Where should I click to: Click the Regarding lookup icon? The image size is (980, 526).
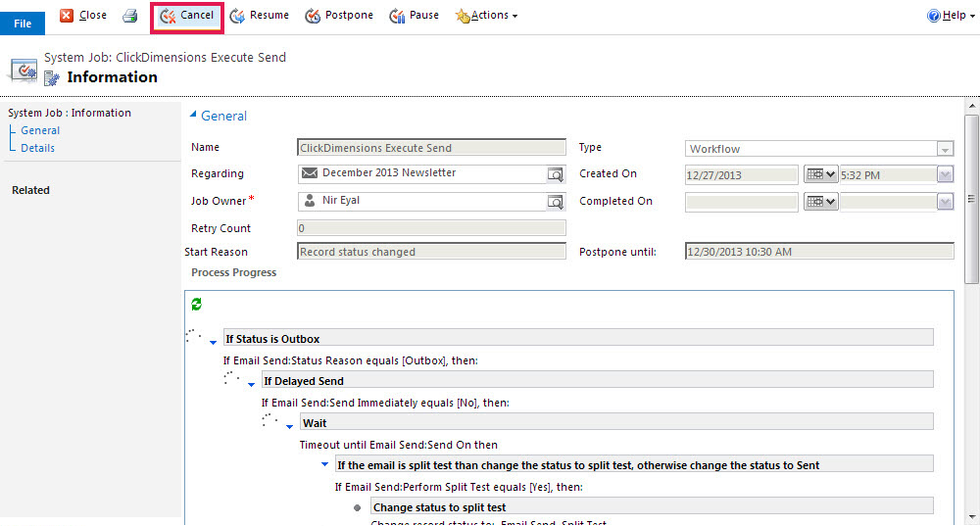click(x=555, y=174)
